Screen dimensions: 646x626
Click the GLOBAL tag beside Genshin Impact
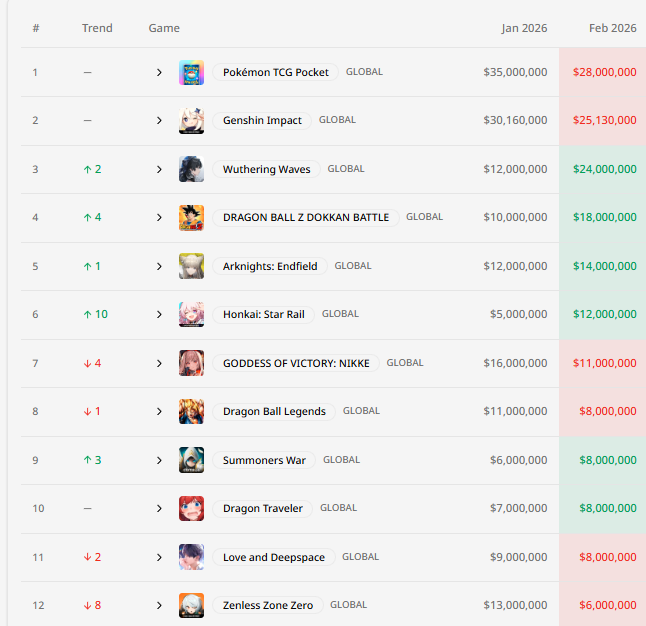pos(337,120)
